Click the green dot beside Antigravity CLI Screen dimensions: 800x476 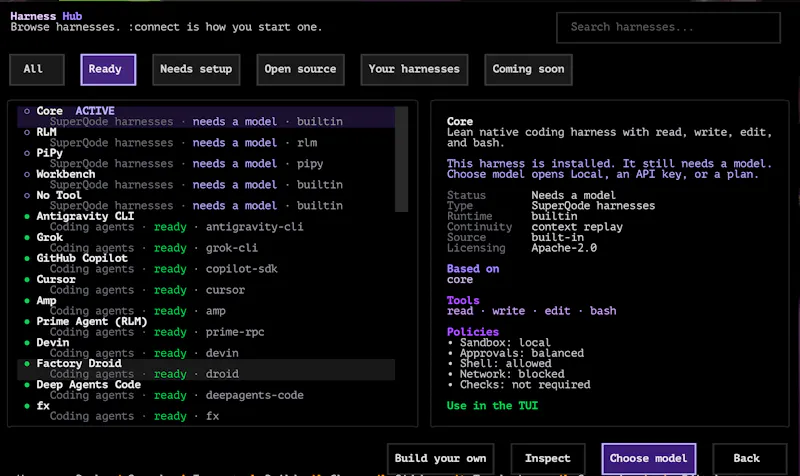(x=27, y=216)
